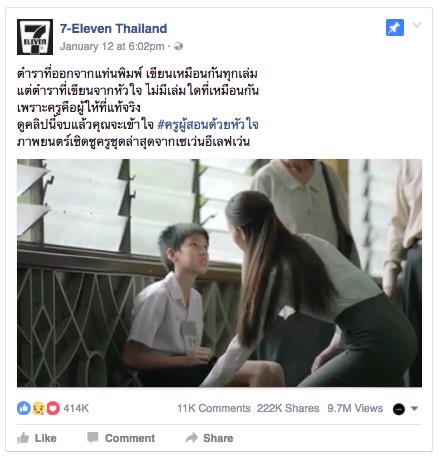Image resolution: width=440 pixels, height=459 pixels.
Task: Click the red heart Love reaction icon
Action: tap(53, 408)
